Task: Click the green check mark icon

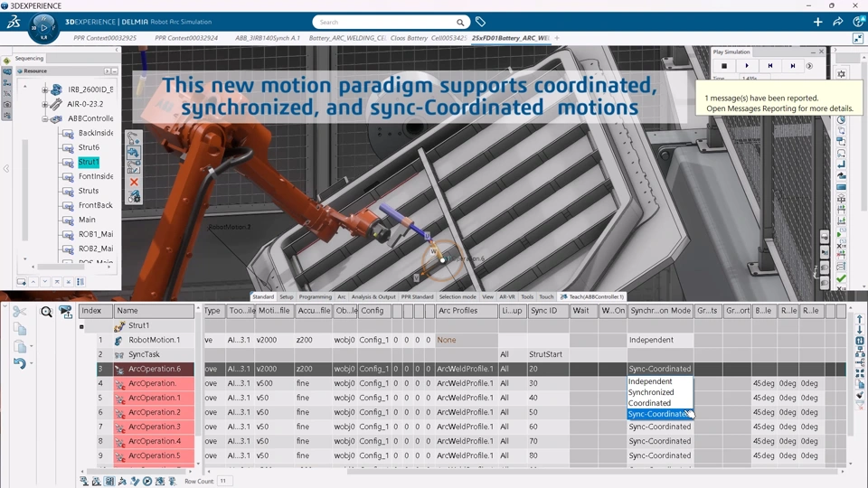Action: [841, 278]
